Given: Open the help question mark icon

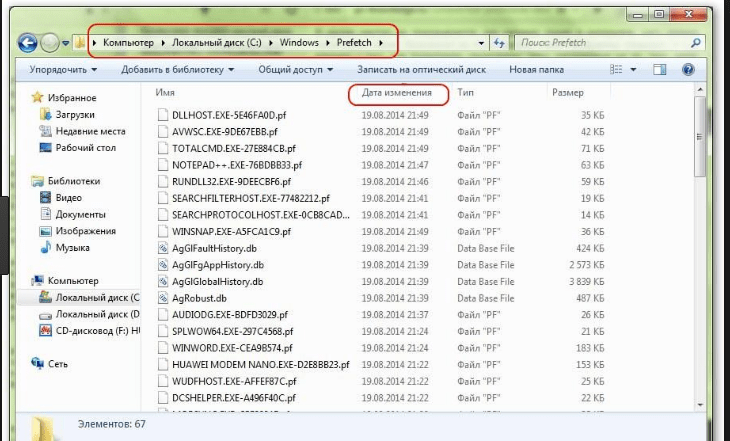Looking at the screenshot, I should point(688,70).
